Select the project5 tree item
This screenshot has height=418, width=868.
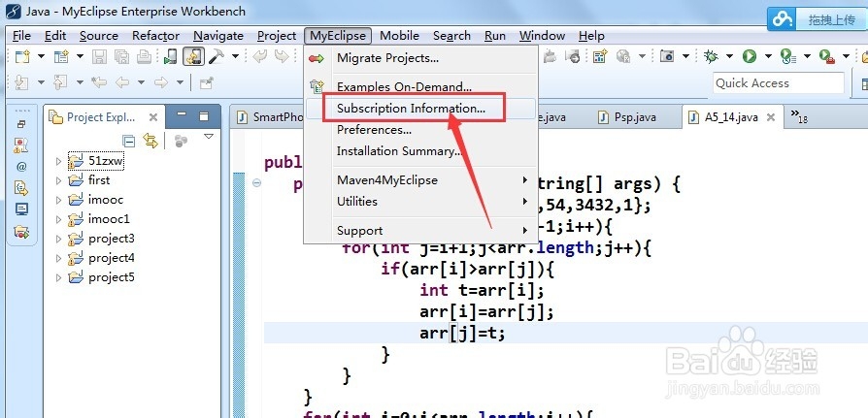click(102, 277)
